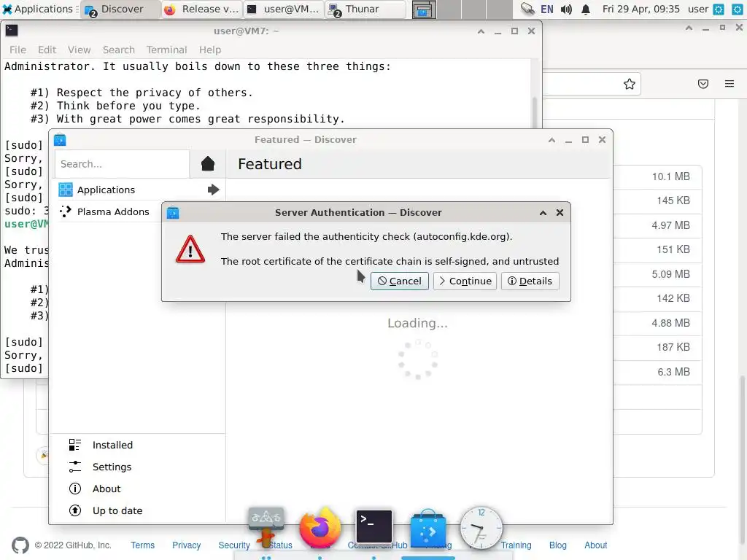Image resolution: width=747 pixels, height=560 pixels.
Task: Open the Privacy footer link
Action: click(186, 545)
